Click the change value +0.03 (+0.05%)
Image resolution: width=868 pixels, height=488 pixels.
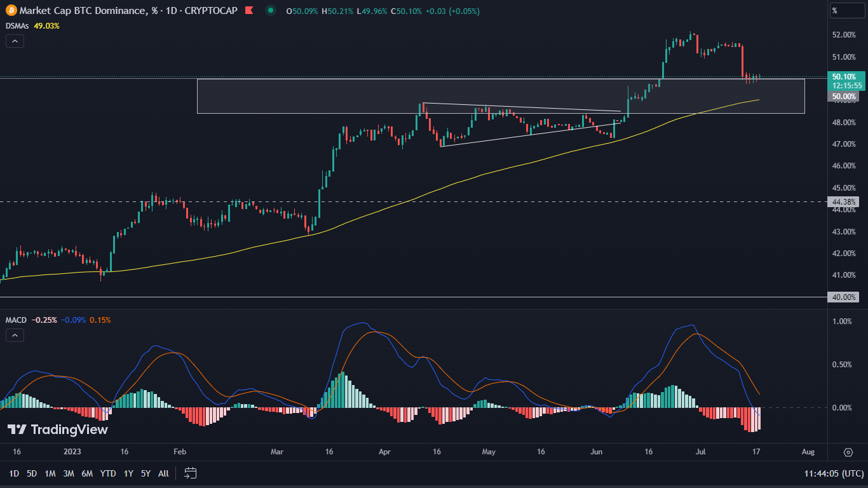pyautogui.click(x=454, y=11)
